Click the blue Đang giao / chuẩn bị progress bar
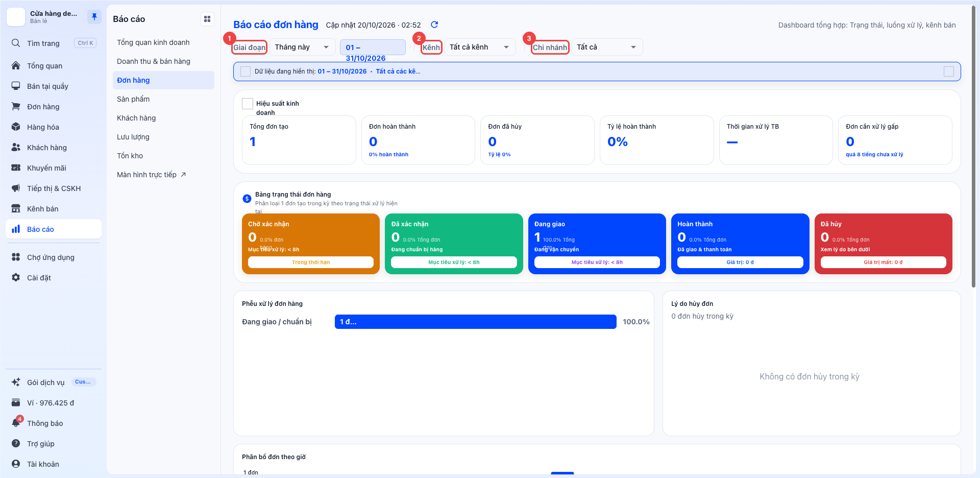Screen dimensions: 980x478 (475, 322)
